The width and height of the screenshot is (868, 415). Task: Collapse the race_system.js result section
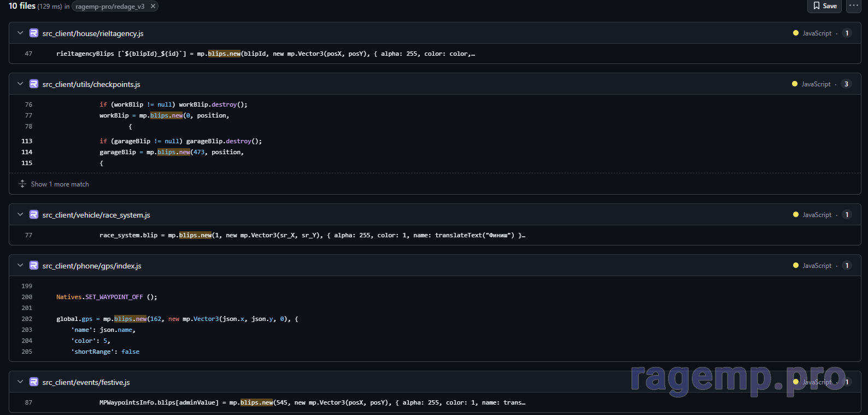click(20, 215)
